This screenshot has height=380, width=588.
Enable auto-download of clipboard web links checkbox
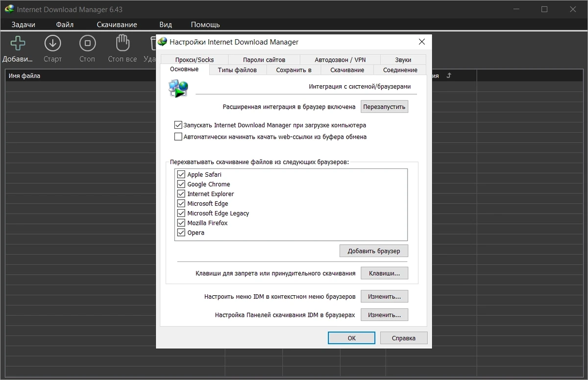[178, 137]
